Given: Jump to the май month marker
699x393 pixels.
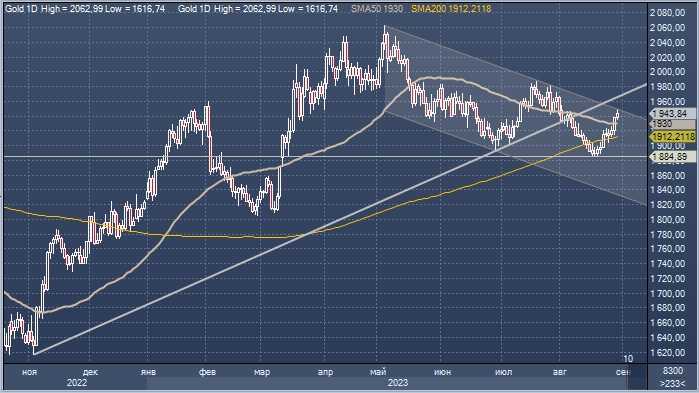Looking at the screenshot, I should click(x=378, y=372).
